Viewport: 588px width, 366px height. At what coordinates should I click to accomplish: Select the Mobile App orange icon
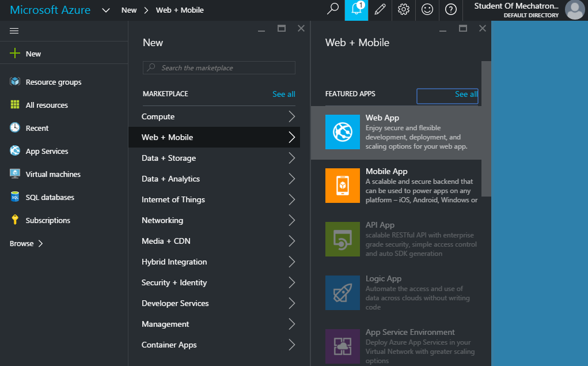[x=343, y=186]
